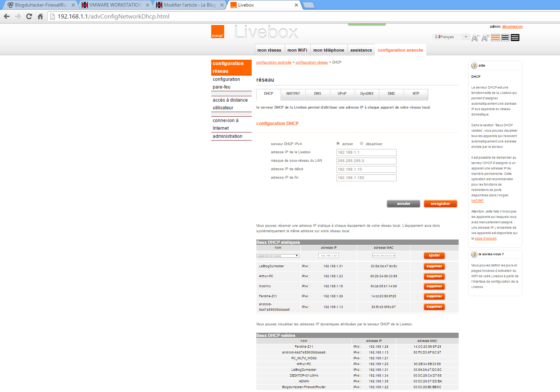Viewport: 560px width, 392px height.
Task: Delete the Arthur-PC static lease
Action: [434, 276]
